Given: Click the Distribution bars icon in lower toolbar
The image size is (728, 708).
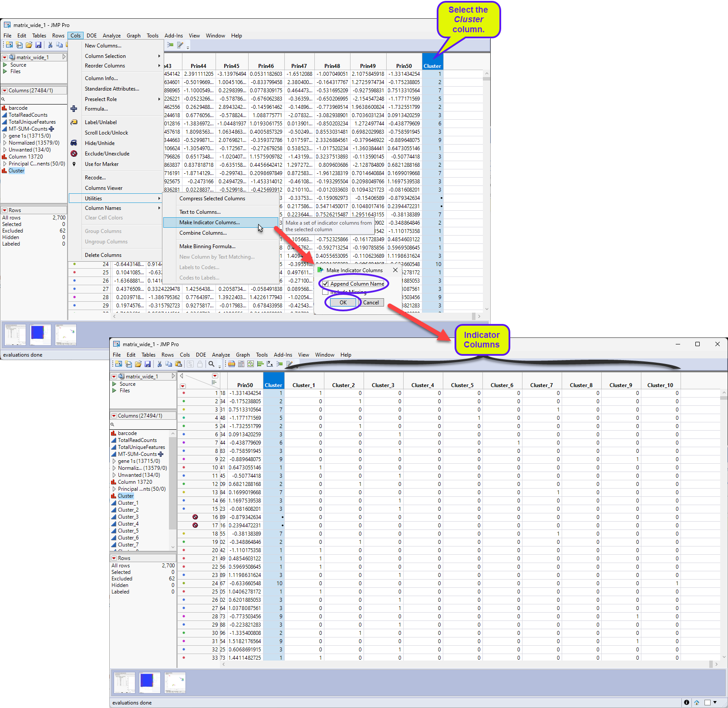Looking at the screenshot, I should tap(260, 364).
